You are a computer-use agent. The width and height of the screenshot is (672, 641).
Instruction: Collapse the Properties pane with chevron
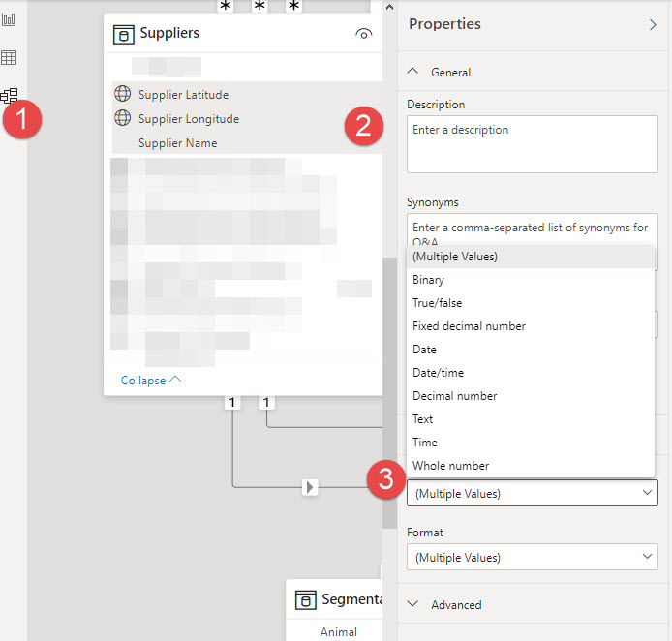tap(653, 25)
